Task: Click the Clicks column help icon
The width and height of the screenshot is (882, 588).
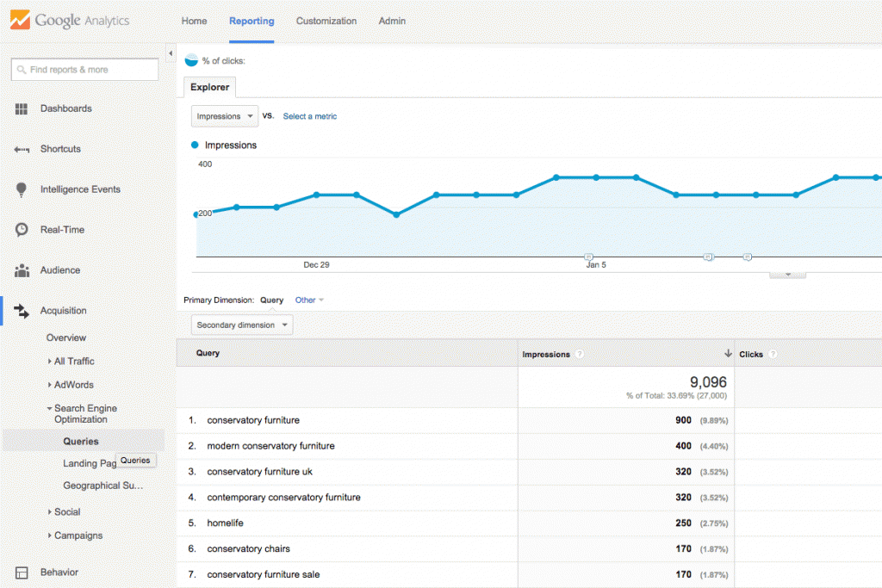Action: pos(773,354)
